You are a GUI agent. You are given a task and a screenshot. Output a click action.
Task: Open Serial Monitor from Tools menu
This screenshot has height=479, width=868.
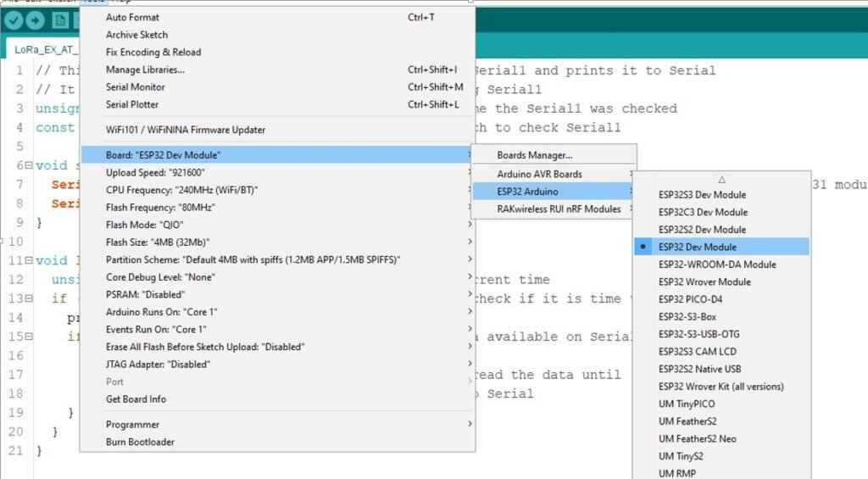(x=136, y=86)
